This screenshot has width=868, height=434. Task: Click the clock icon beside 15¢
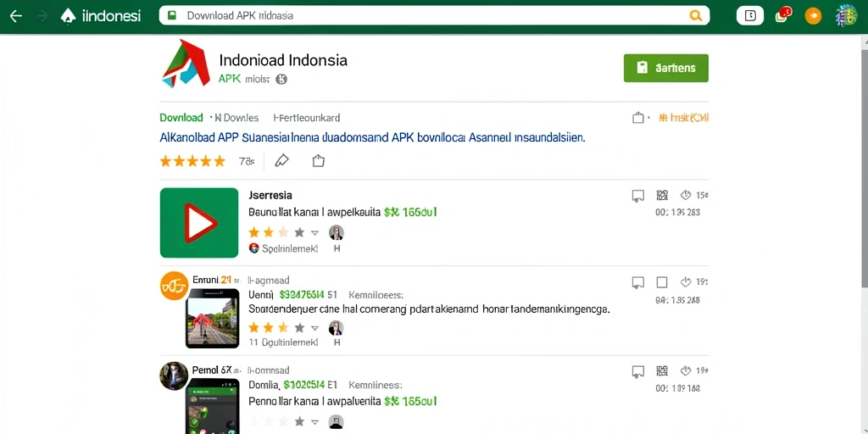(686, 195)
